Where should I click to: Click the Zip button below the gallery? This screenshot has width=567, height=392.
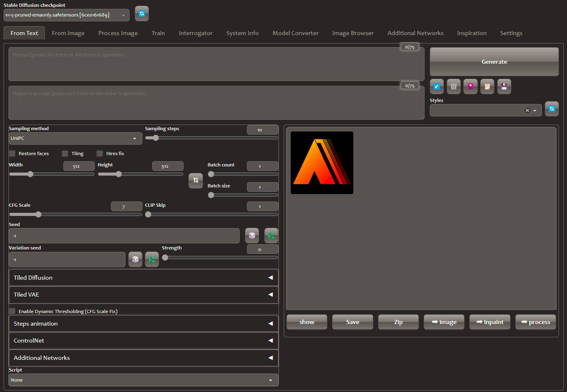[x=398, y=322]
